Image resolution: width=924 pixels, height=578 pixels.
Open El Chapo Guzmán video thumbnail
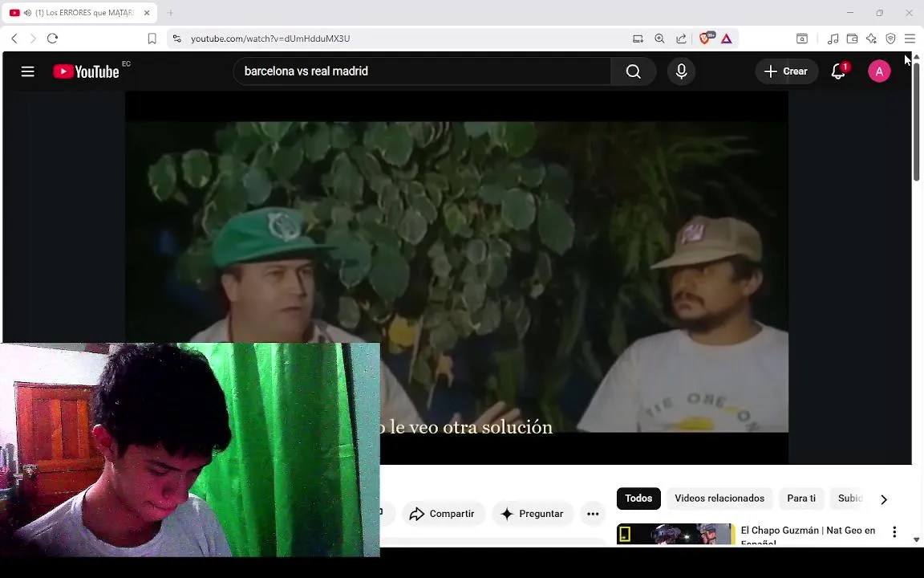click(676, 534)
